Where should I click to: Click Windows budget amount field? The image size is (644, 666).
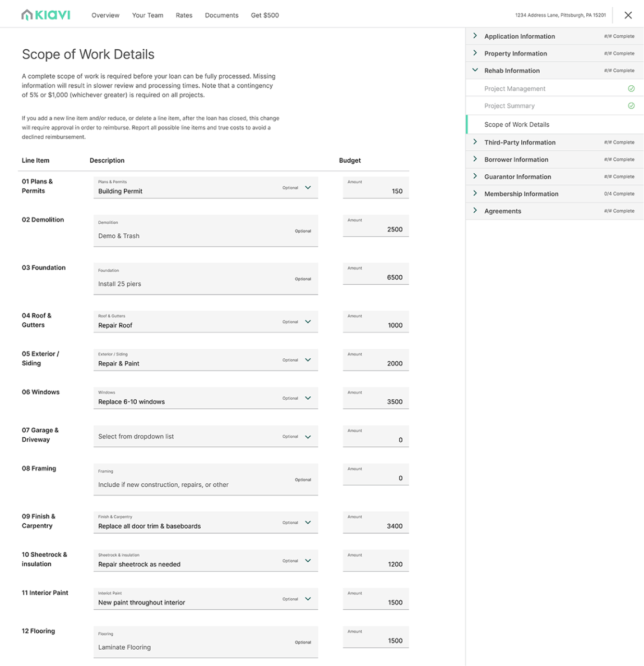click(376, 398)
